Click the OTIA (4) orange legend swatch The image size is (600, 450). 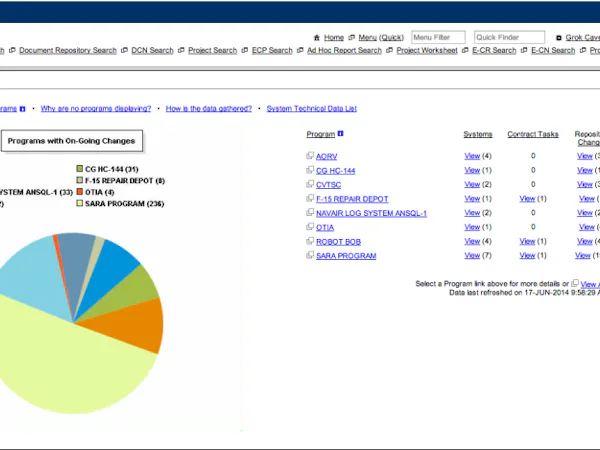pos(80,191)
